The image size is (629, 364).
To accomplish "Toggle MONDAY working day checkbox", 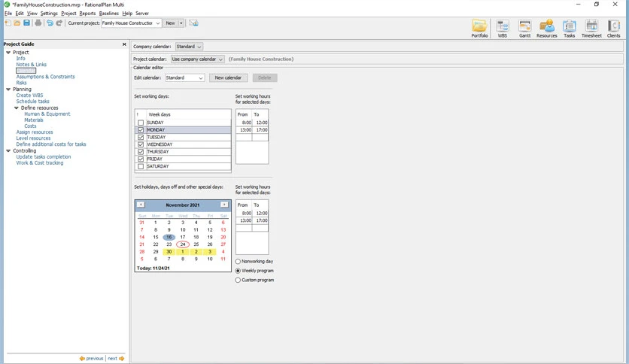I will 141,130.
